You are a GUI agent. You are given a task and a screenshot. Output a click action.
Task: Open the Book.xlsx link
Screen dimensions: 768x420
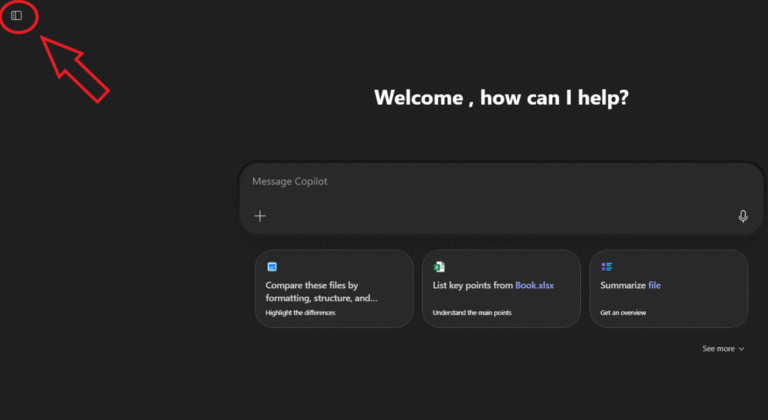tap(534, 285)
